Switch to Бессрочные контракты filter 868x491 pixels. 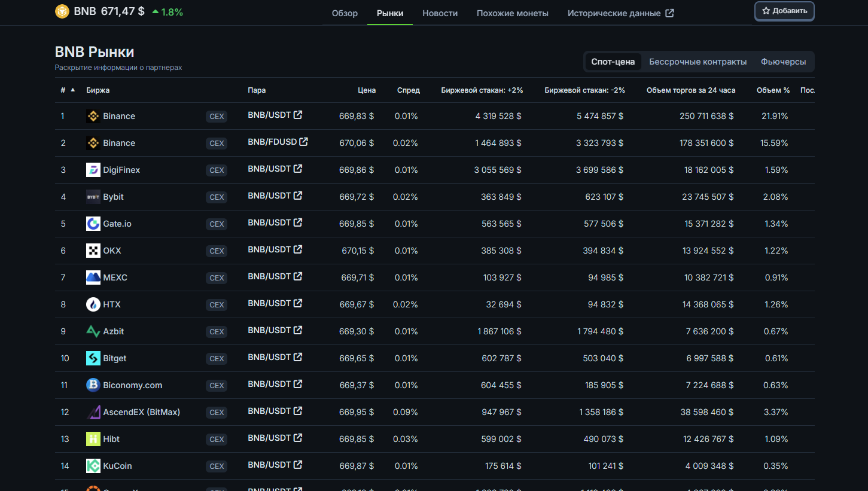click(x=698, y=62)
